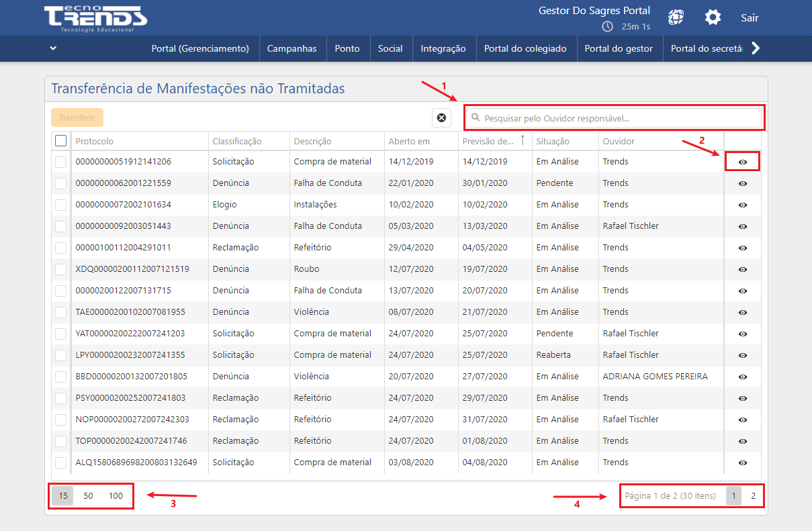Open details for ADRIANA GOMES PEREIRA row
Screen dimensions: 812x531
[x=742, y=377]
